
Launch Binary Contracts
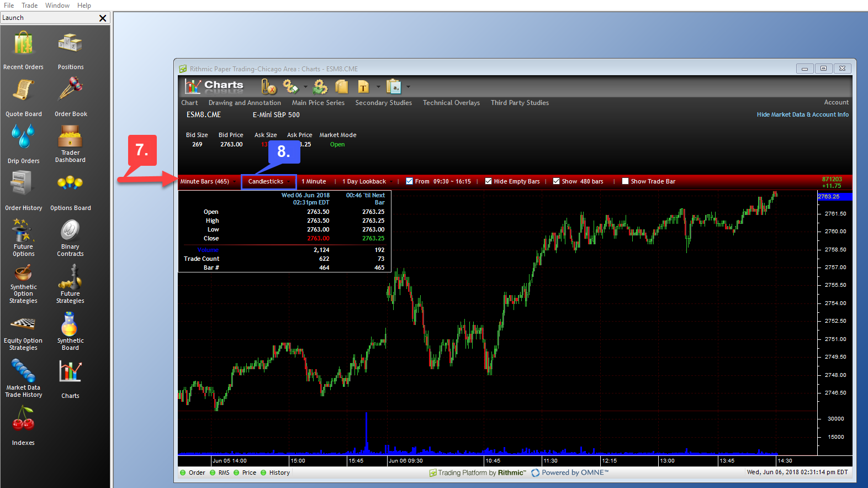pos(70,238)
